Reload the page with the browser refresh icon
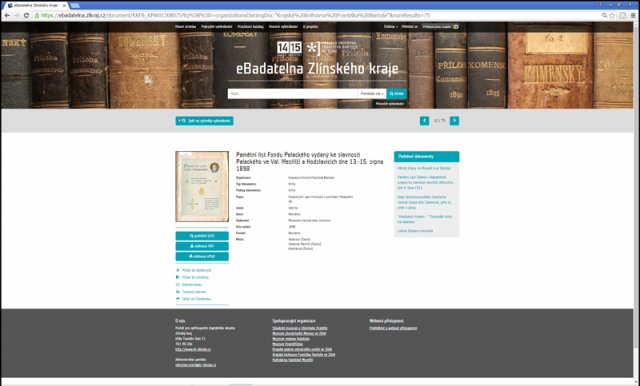This screenshot has width=640, height=386. point(26,16)
